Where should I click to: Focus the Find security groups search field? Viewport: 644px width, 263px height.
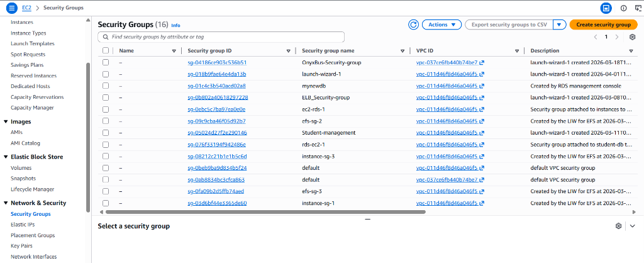221,37
